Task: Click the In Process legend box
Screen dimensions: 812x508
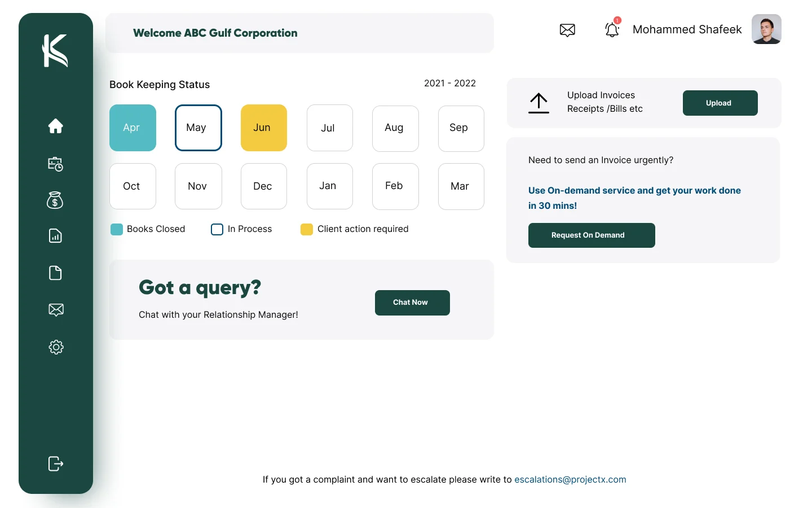Action: [217, 229]
